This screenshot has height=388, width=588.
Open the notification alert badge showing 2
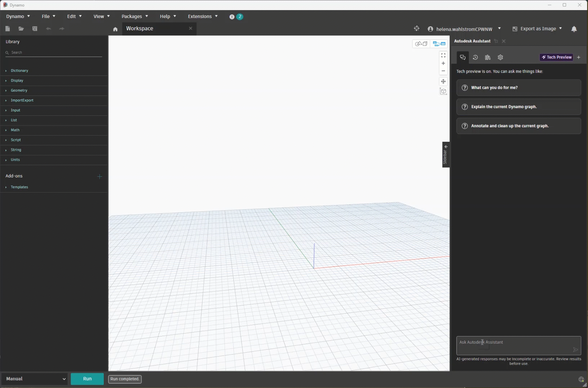(x=236, y=17)
